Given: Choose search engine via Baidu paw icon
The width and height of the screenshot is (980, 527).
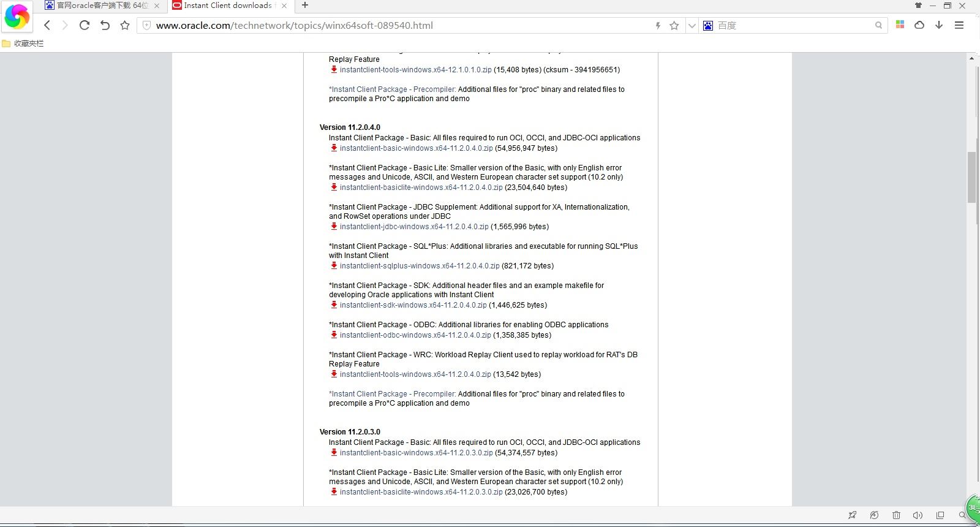Looking at the screenshot, I should 708,25.
